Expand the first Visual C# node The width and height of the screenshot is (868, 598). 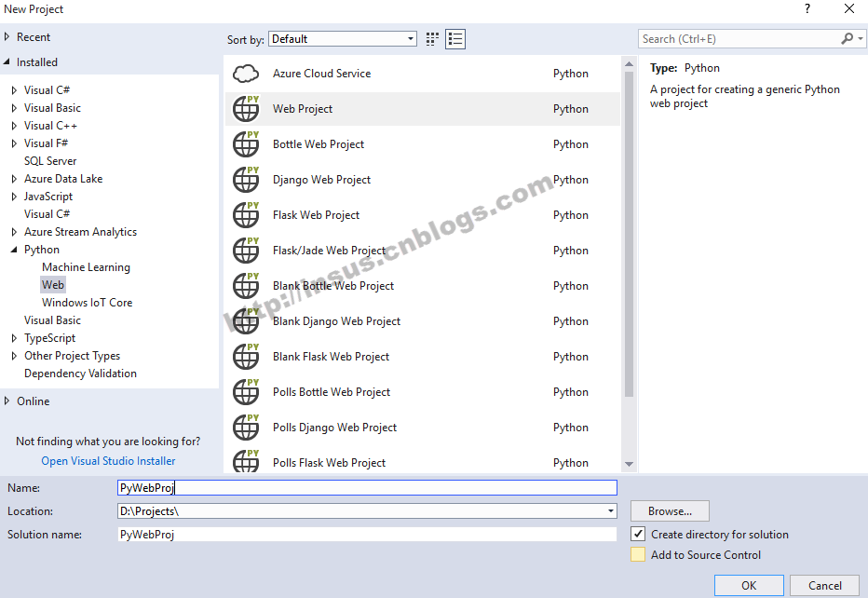(14, 90)
